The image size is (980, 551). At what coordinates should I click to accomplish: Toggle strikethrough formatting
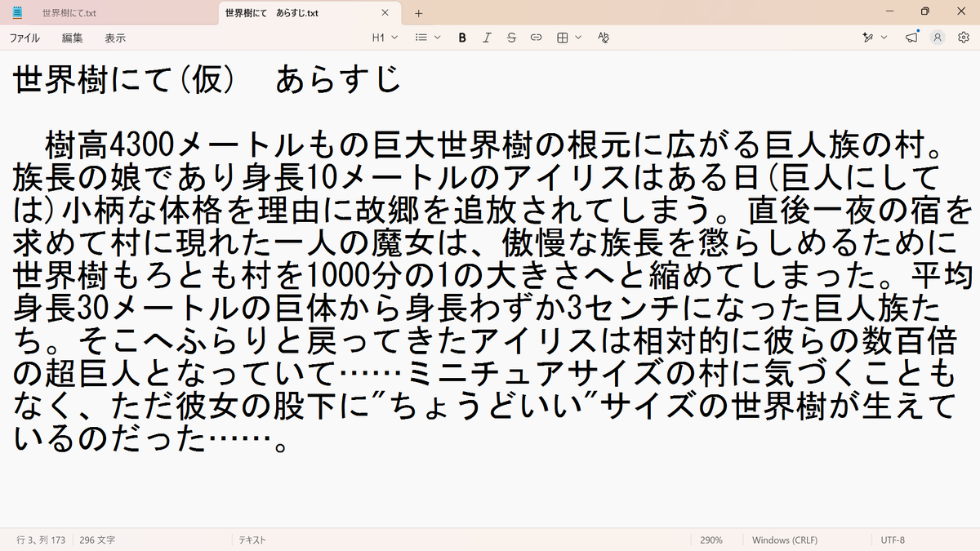pyautogui.click(x=511, y=38)
